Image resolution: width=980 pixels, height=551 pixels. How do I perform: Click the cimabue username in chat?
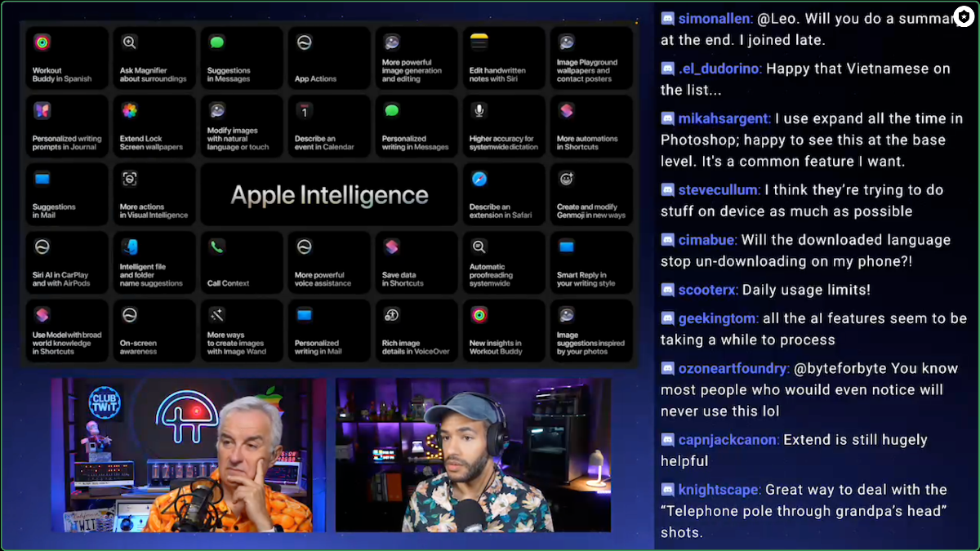pos(707,240)
